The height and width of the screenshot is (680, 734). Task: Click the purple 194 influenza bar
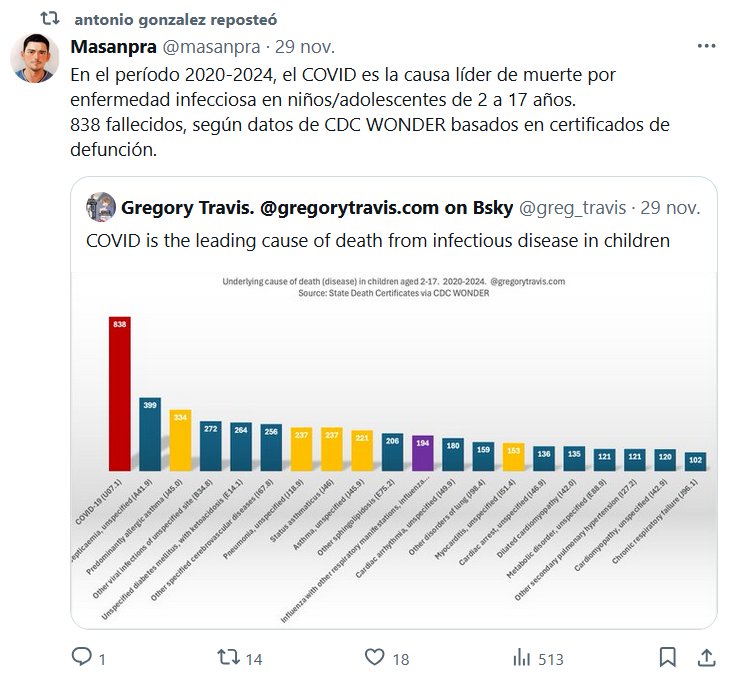point(422,453)
